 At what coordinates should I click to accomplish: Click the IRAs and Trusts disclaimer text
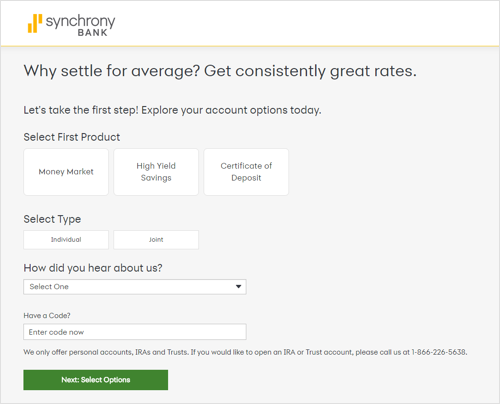(245, 352)
